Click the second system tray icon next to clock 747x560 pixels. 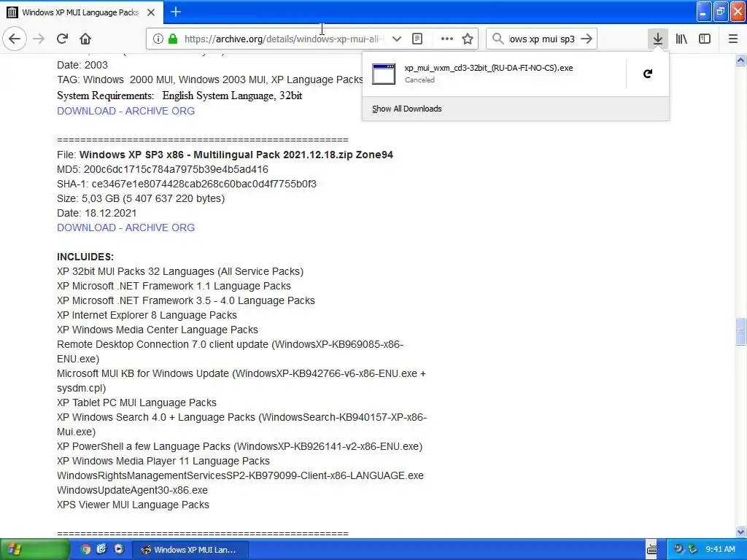click(x=692, y=550)
